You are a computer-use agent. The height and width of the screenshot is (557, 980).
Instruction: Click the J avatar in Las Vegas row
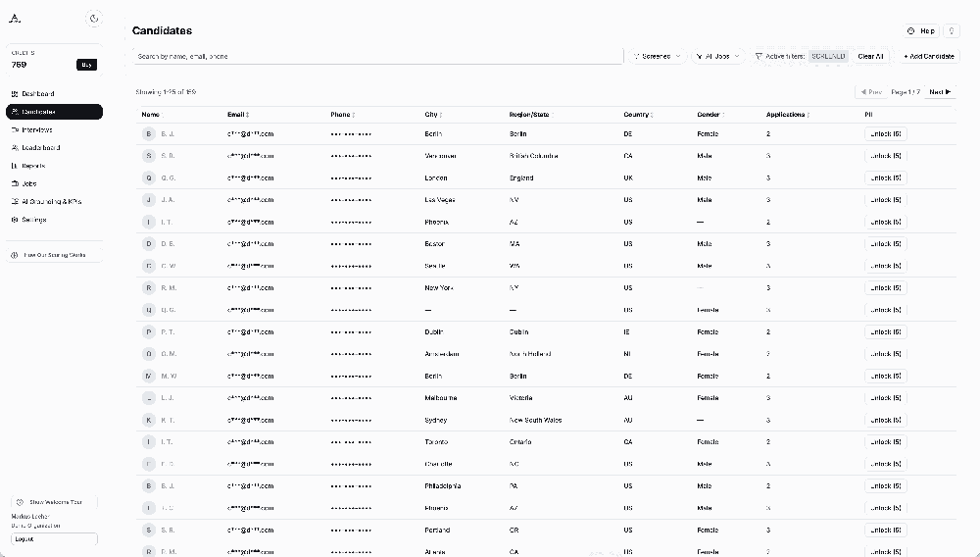(148, 200)
